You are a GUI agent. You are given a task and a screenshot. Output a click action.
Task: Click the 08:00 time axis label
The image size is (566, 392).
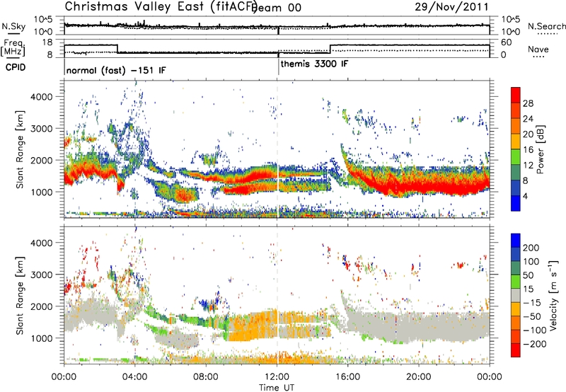tap(206, 377)
